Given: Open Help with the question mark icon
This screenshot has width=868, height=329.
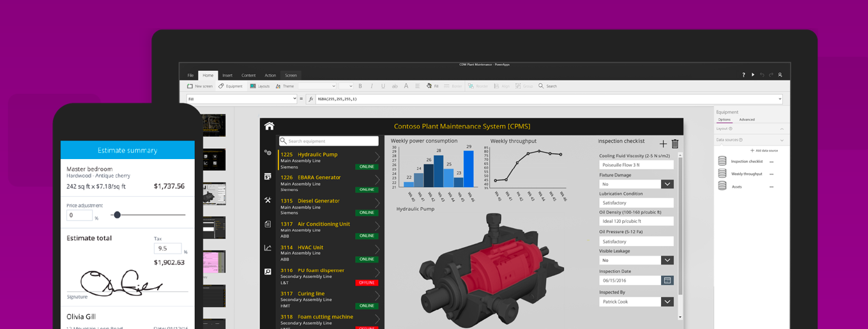Looking at the screenshot, I should (743, 75).
